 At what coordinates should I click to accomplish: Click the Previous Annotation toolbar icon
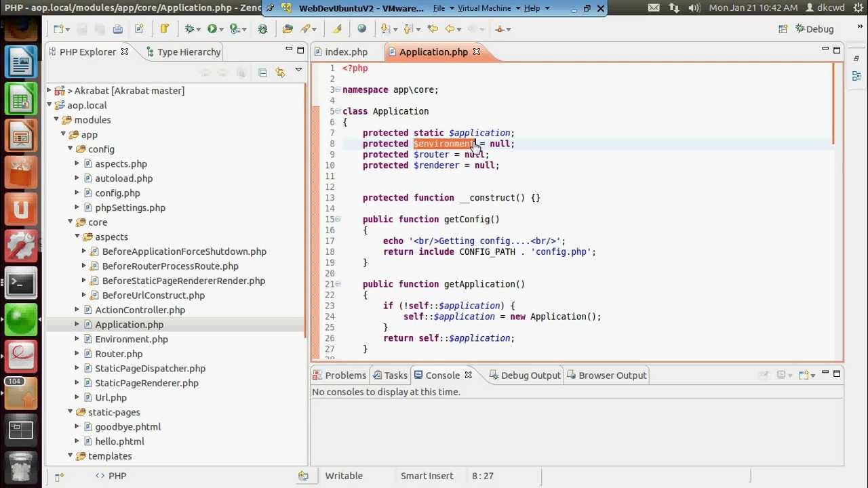coord(409,29)
